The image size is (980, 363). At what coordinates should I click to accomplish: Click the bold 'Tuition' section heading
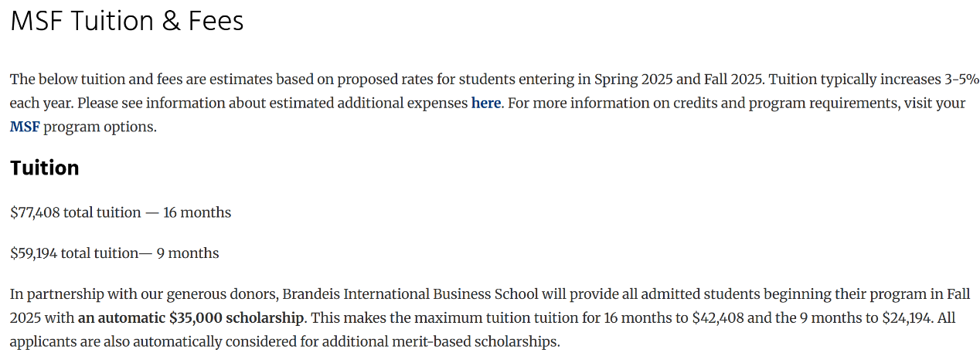tap(45, 168)
